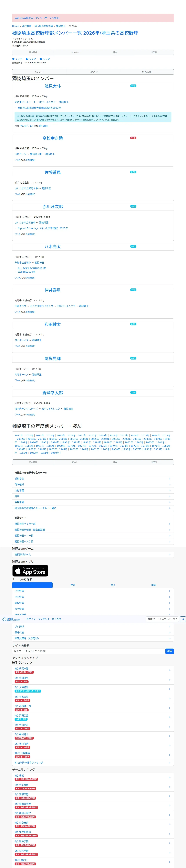Click the bottom メンバー tab above team list
This screenshot has width=186, height=868.
[x=75, y=462]
